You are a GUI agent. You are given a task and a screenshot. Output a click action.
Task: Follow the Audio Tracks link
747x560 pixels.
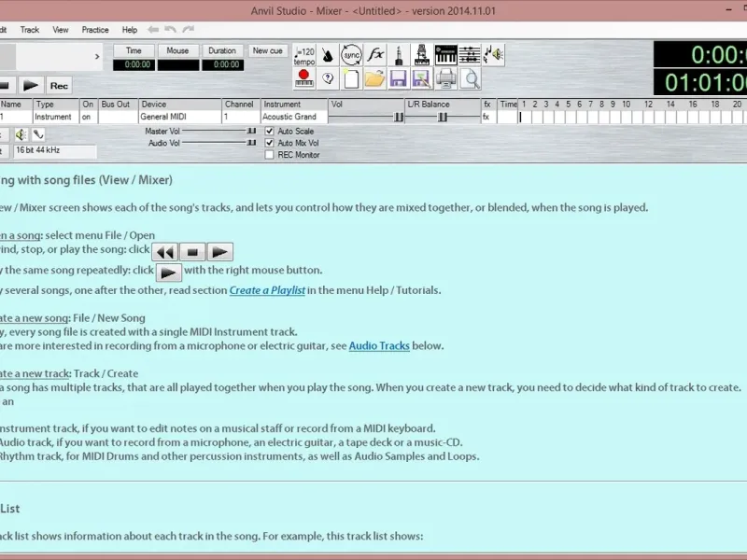coord(379,346)
